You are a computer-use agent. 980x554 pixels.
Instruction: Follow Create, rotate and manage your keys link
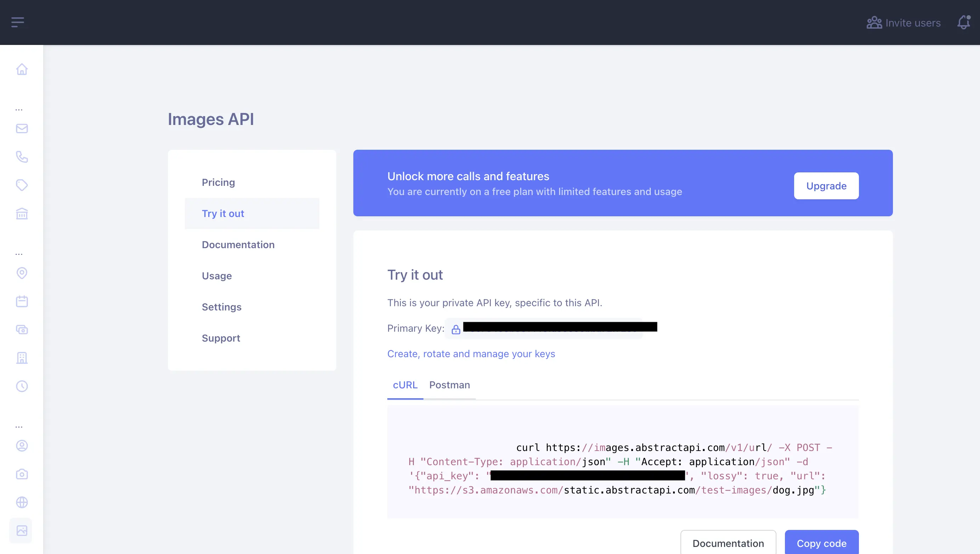[471, 354]
